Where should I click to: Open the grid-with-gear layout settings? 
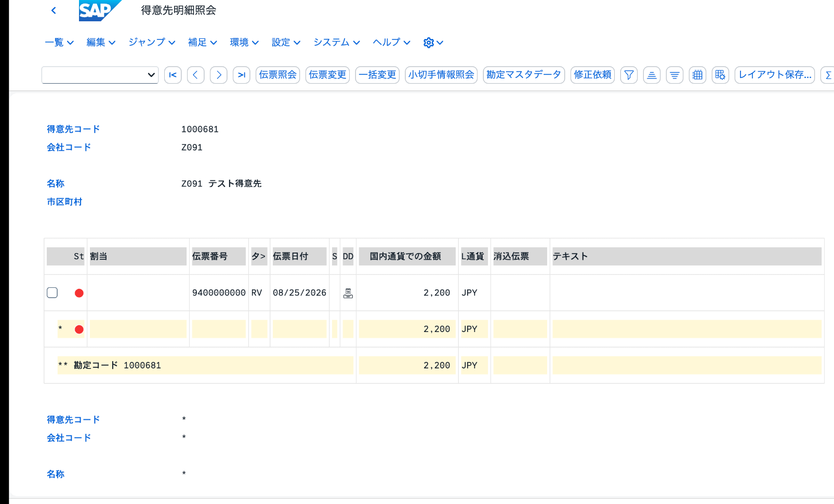point(720,75)
